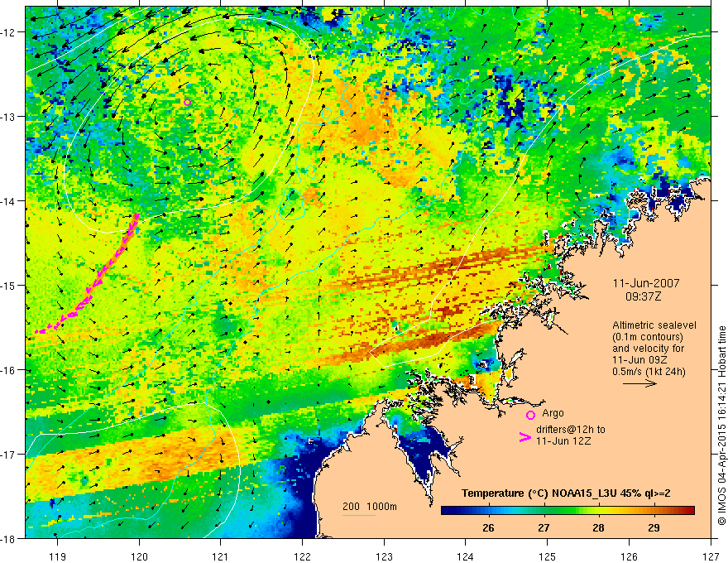Click the magenta Argo circle in legend
The width and height of the screenshot is (728, 563).
coord(530,415)
